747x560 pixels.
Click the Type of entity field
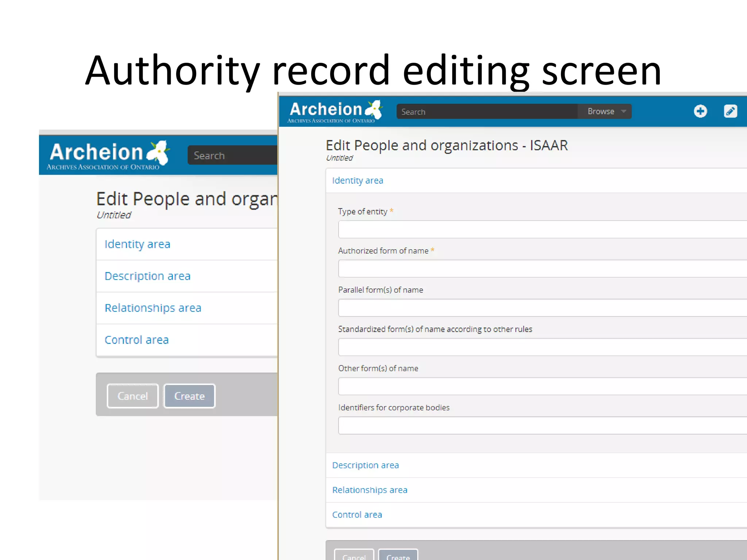click(x=542, y=230)
